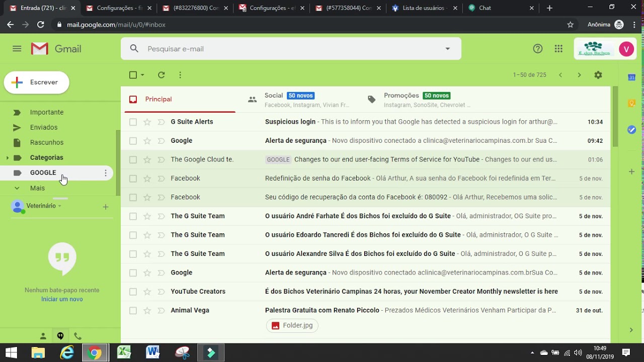Open Chrome from the taskbar

[x=94, y=352]
